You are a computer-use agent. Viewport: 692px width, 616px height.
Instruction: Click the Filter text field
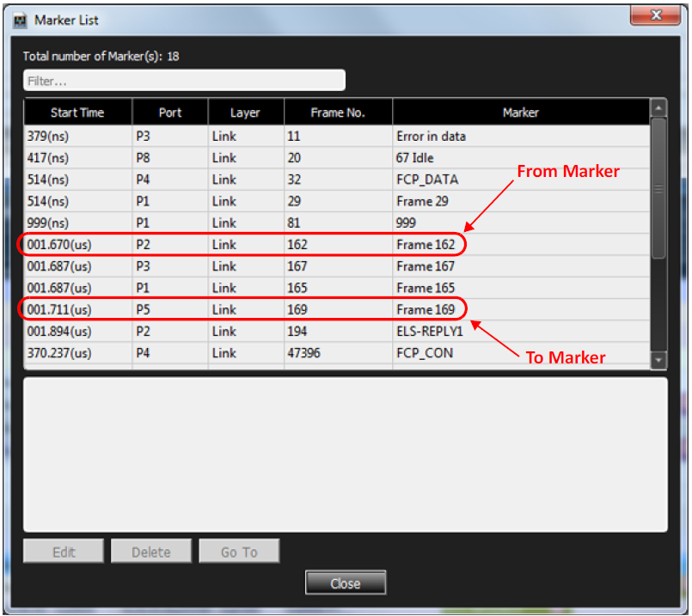[184, 81]
